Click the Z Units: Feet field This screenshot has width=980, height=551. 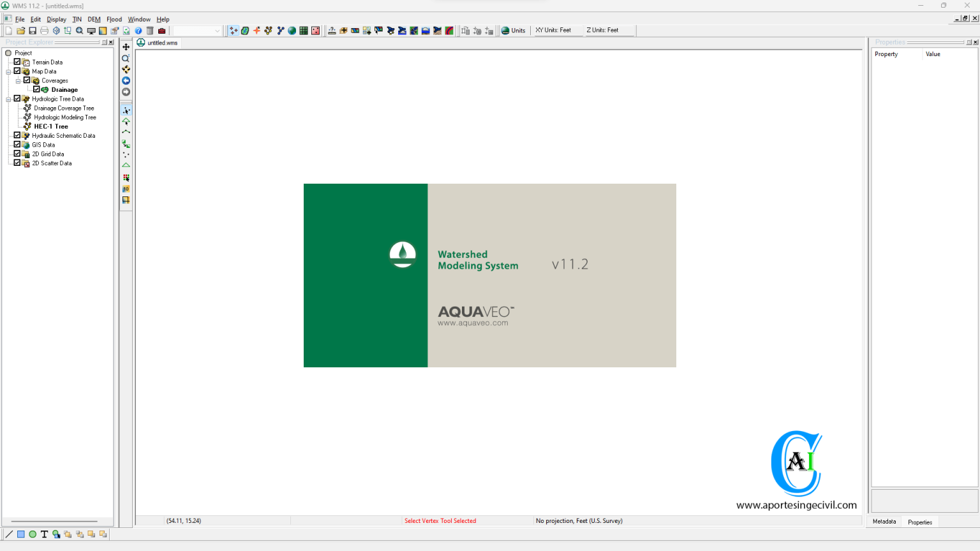[x=609, y=31]
